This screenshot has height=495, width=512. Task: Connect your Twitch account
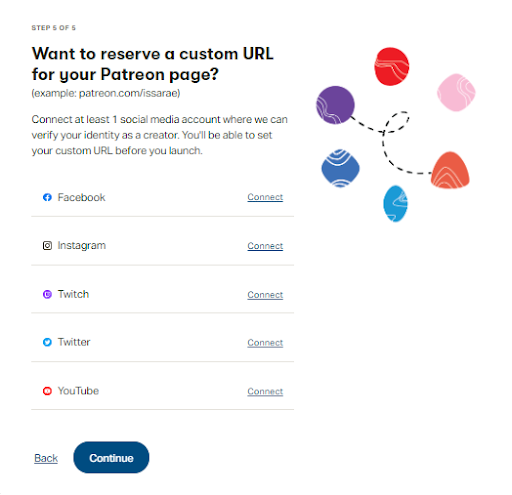coord(265,295)
